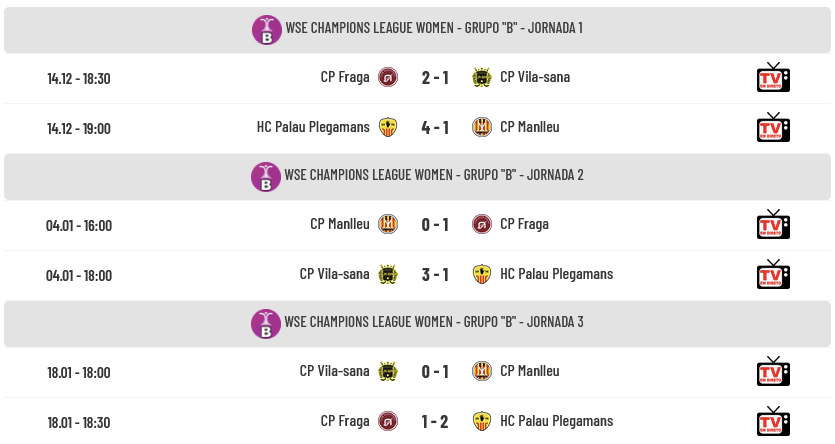Open TV broadcast for Palau Plegamans vs CP Manlleu
Screen dimensions: 835x444
773,128
